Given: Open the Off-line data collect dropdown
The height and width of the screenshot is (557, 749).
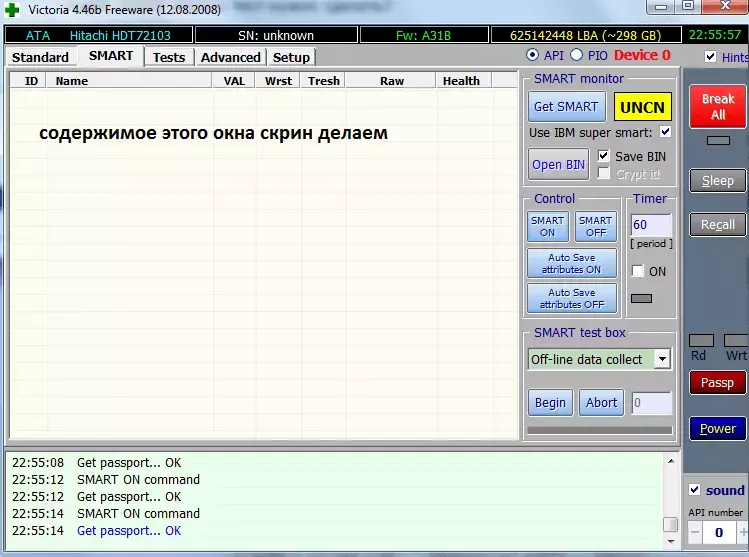Looking at the screenshot, I should click(x=663, y=359).
